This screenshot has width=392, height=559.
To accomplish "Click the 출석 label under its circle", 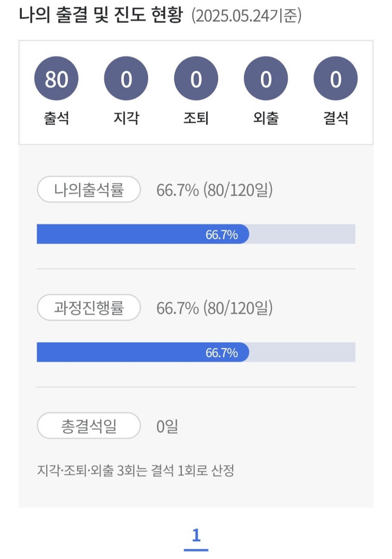I will coord(57,117).
